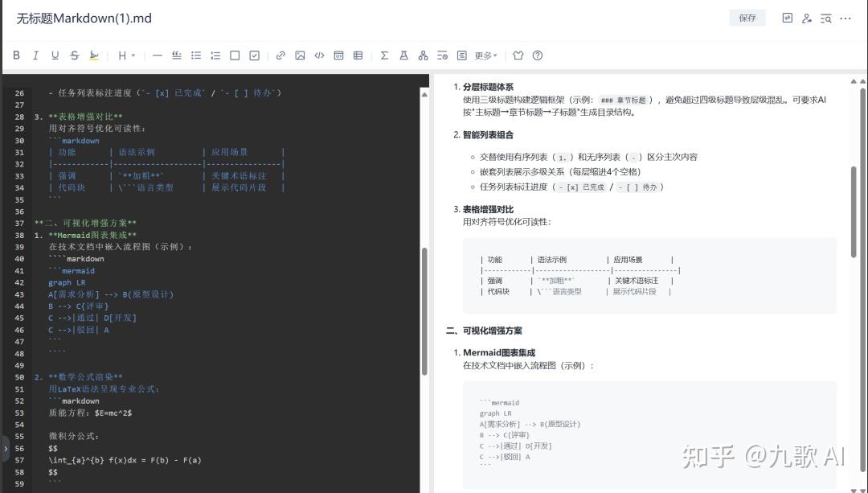Viewport: 868px width, 493px height.
Task: Insert a checked task item
Action: (254, 55)
